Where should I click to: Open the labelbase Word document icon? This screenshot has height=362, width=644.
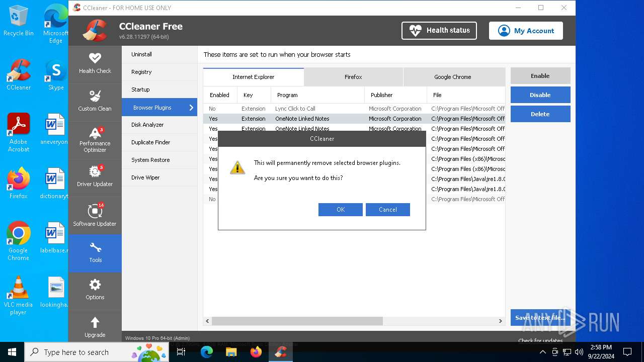(x=55, y=237)
